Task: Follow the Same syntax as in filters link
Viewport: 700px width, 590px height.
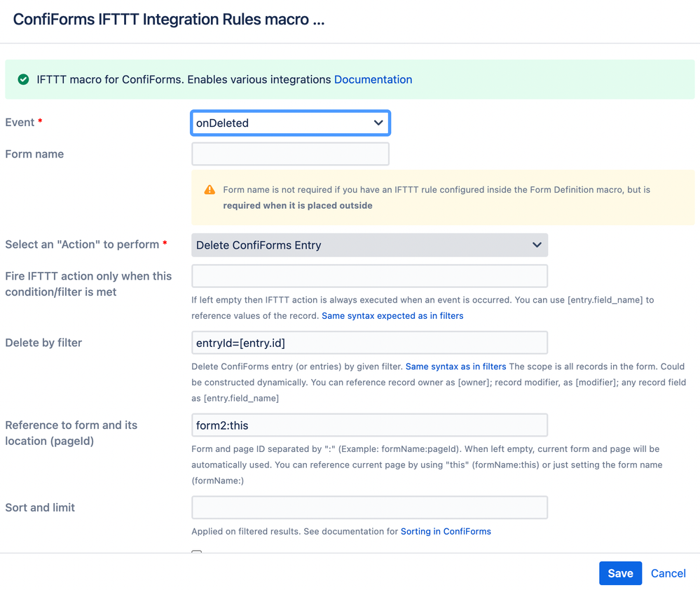Action: coord(455,366)
